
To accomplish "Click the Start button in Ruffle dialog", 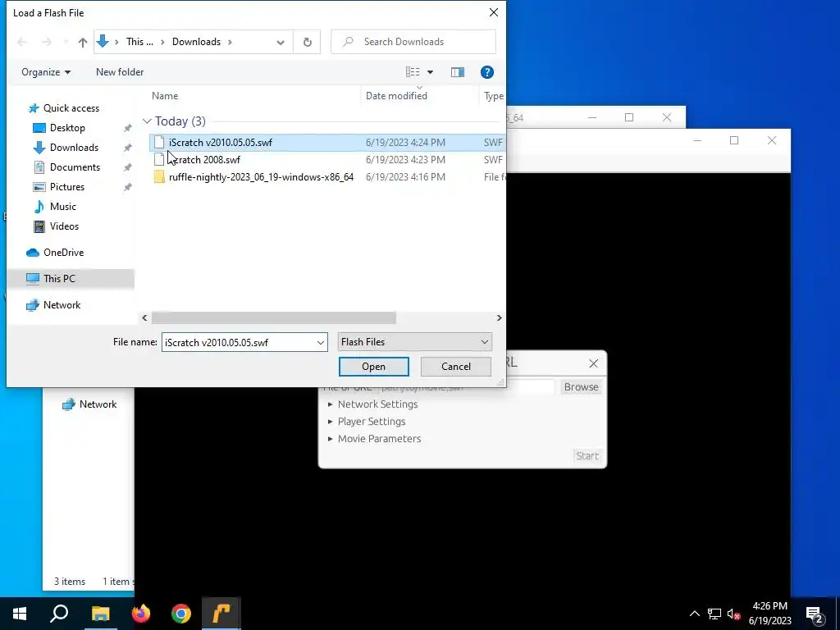I will tap(587, 456).
